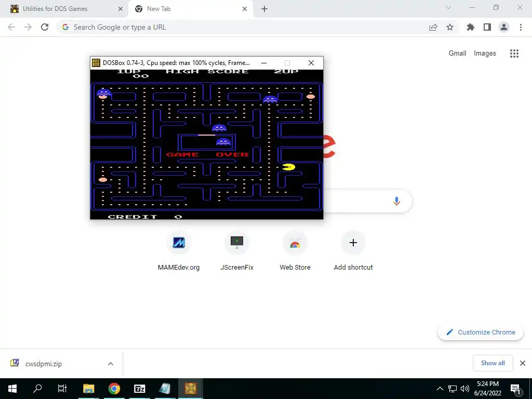Click the taskbar clock showing 5:24 PM

487,389
